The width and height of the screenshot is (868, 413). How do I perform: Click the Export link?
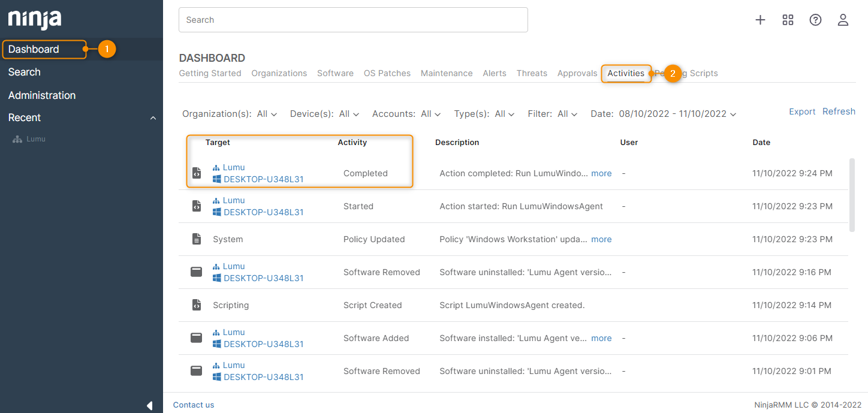pos(802,111)
